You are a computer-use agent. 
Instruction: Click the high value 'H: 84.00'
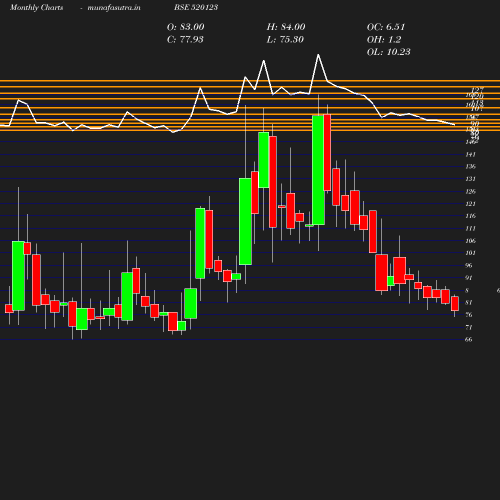pos(286,27)
